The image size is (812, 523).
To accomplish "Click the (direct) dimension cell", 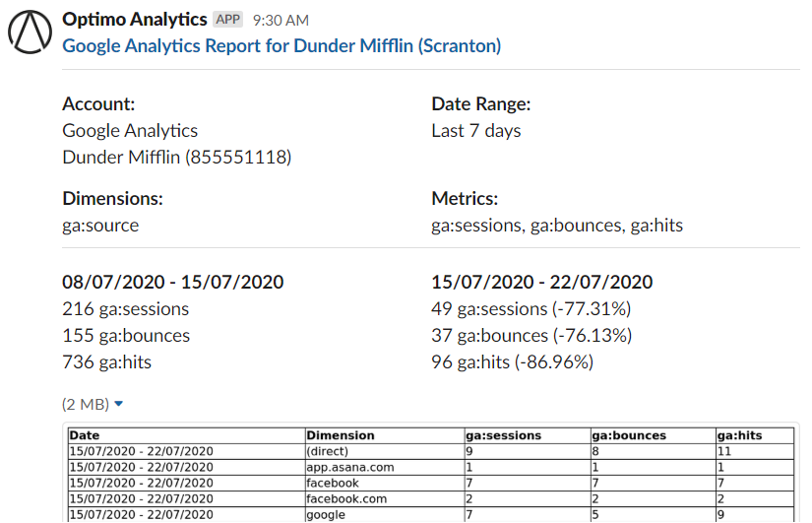I will coord(385,451).
